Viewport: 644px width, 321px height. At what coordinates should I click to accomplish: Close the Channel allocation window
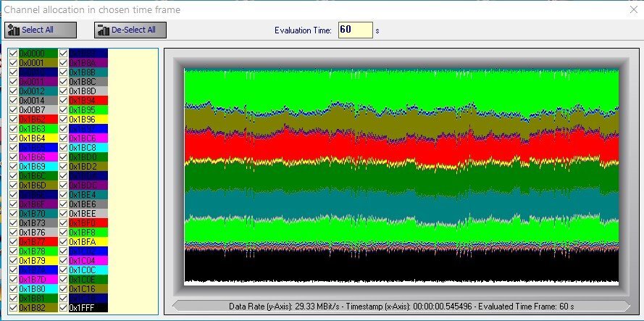[627, 9]
